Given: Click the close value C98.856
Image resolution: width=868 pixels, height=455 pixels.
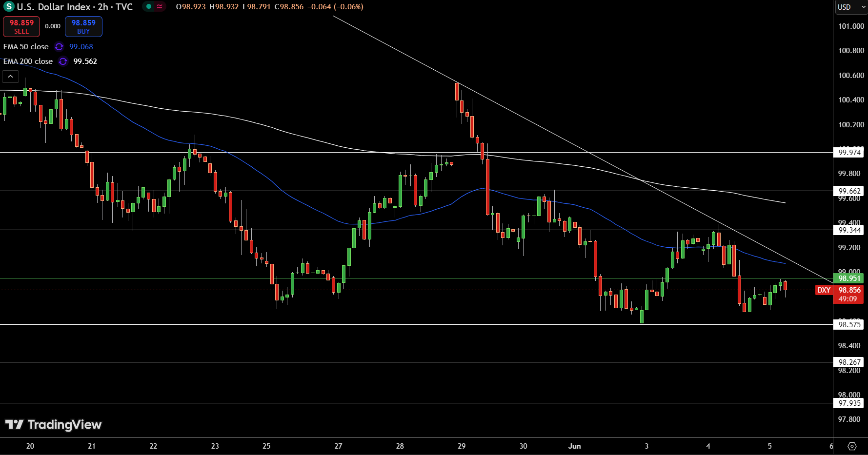Looking at the screenshot, I should point(289,7).
